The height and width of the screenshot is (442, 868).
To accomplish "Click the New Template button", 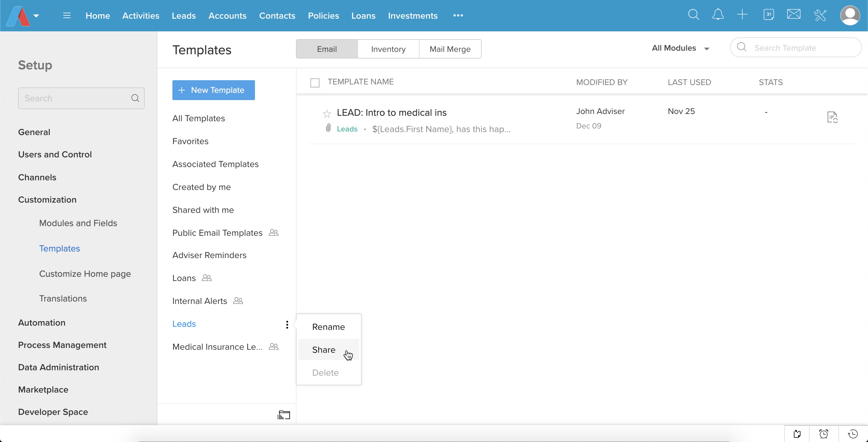I will tap(213, 90).
